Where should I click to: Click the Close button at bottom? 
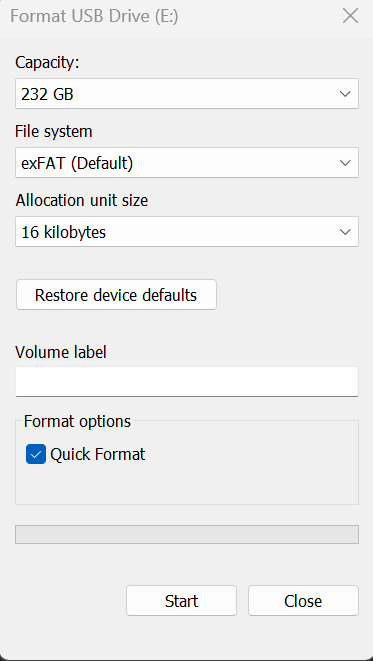303,600
